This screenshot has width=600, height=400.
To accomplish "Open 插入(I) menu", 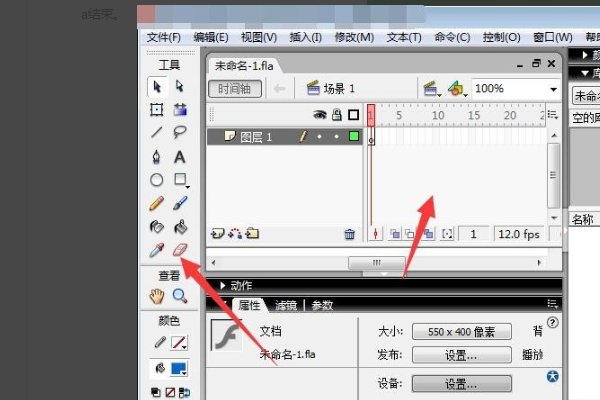I will (x=306, y=37).
